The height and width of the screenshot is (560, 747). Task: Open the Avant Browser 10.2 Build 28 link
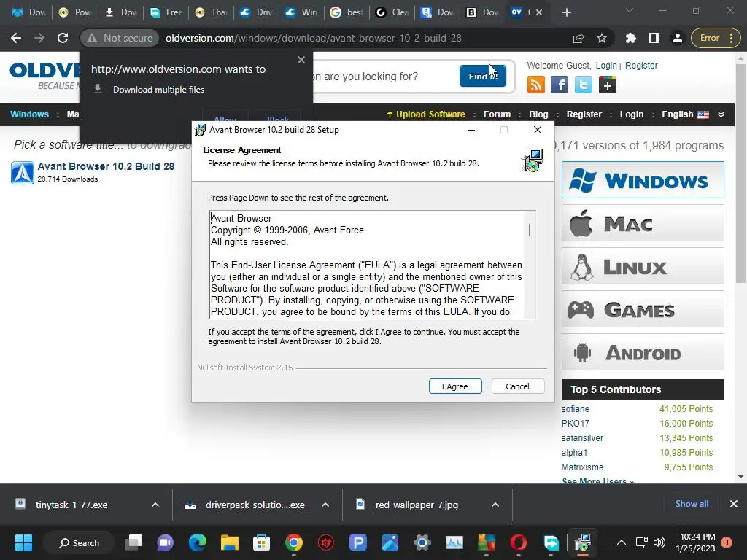pyautogui.click(x=106, y=166)
